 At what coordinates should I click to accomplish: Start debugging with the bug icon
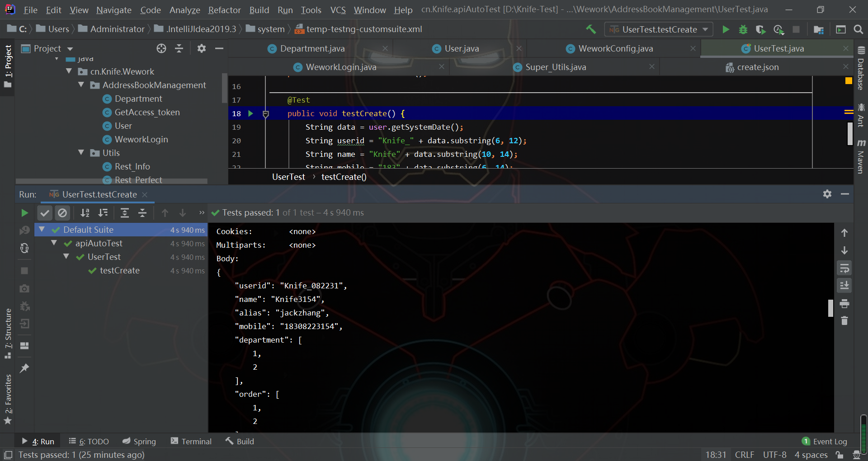743,29
